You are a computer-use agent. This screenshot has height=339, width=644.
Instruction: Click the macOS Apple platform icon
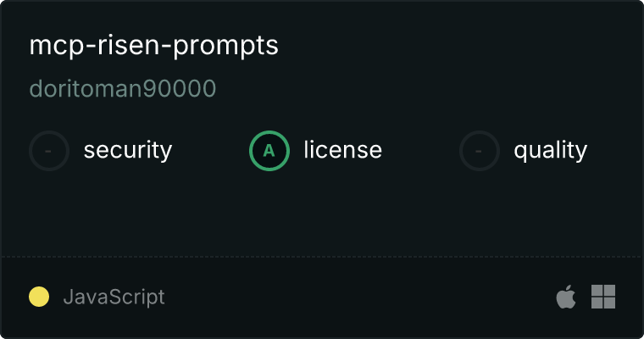tap(566, 297)
